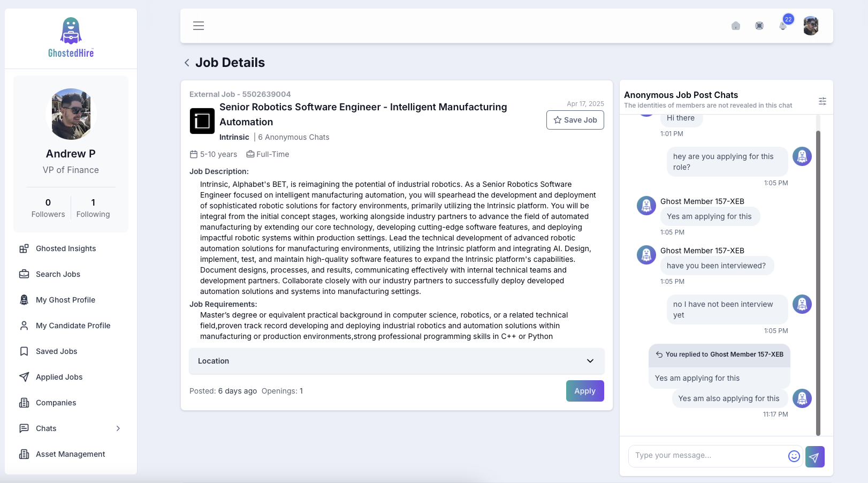Screen dimensions: 868x483
Task: Open Intrinsic company link
Action: pos(234,137)
